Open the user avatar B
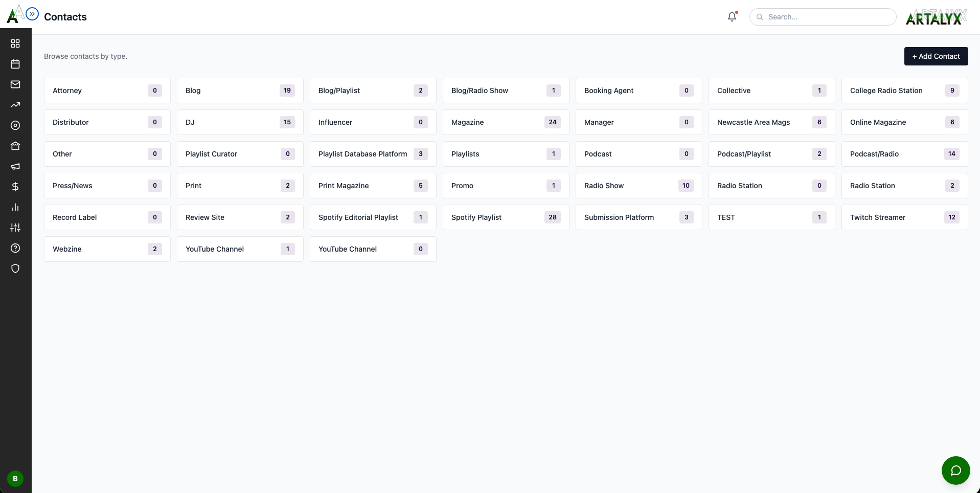Viewport: 980px width, 493px height. (x=15, y=479)
